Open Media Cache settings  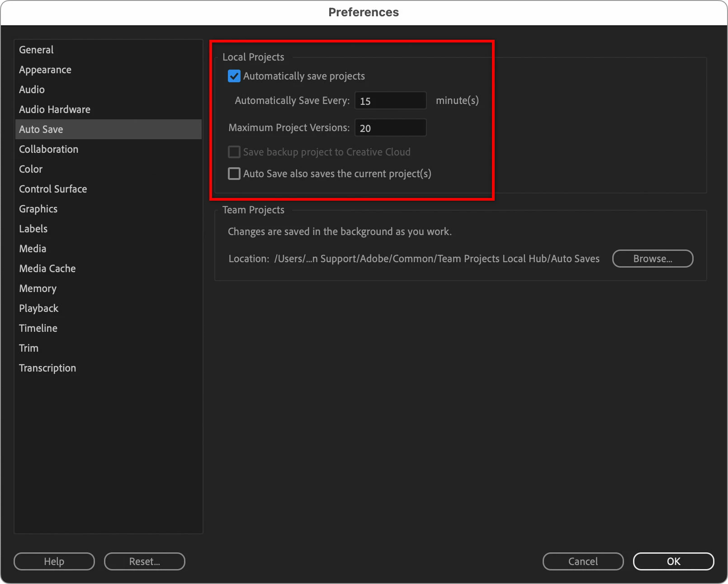click(x=109, y=268)
